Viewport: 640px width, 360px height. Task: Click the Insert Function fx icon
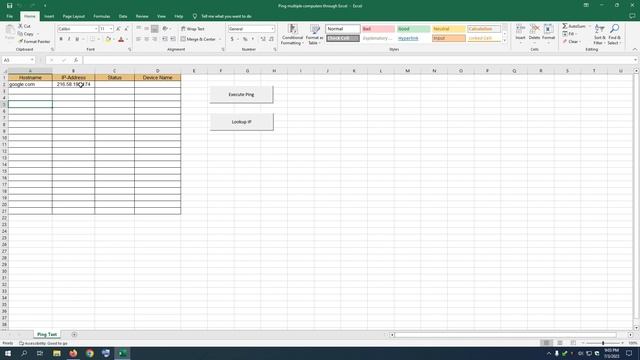76,60
